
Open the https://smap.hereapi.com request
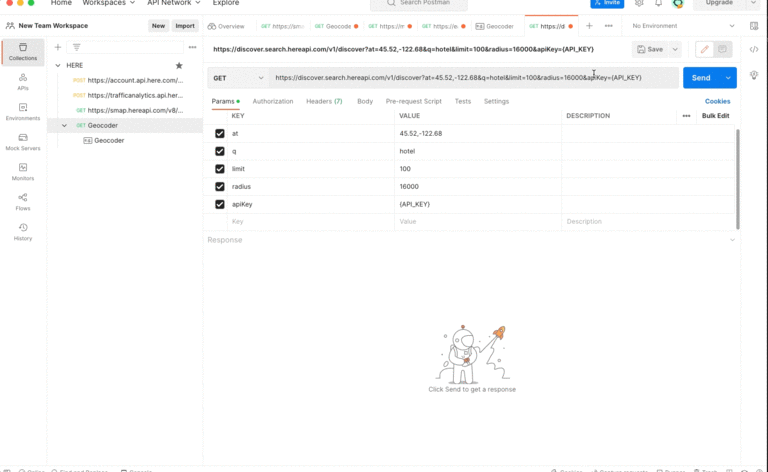tap(129, 111)
